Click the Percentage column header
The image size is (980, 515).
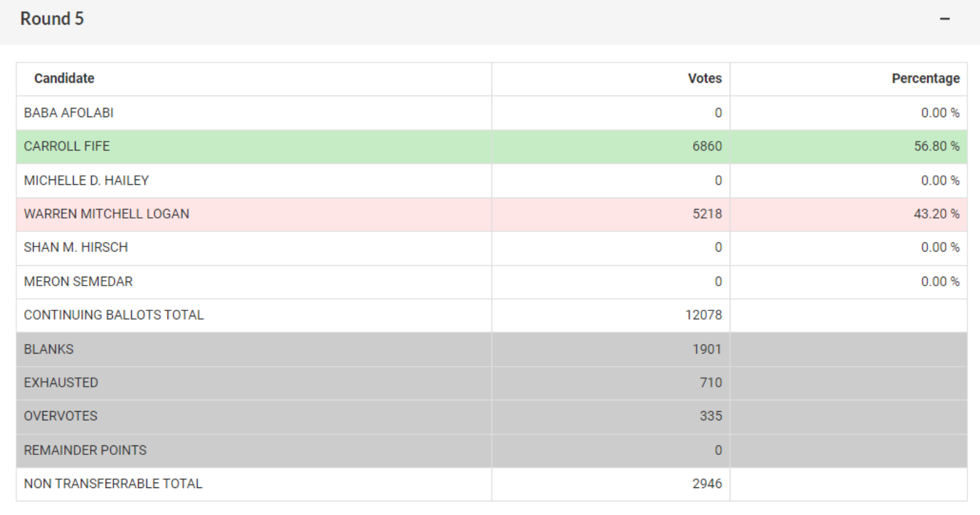925,79
